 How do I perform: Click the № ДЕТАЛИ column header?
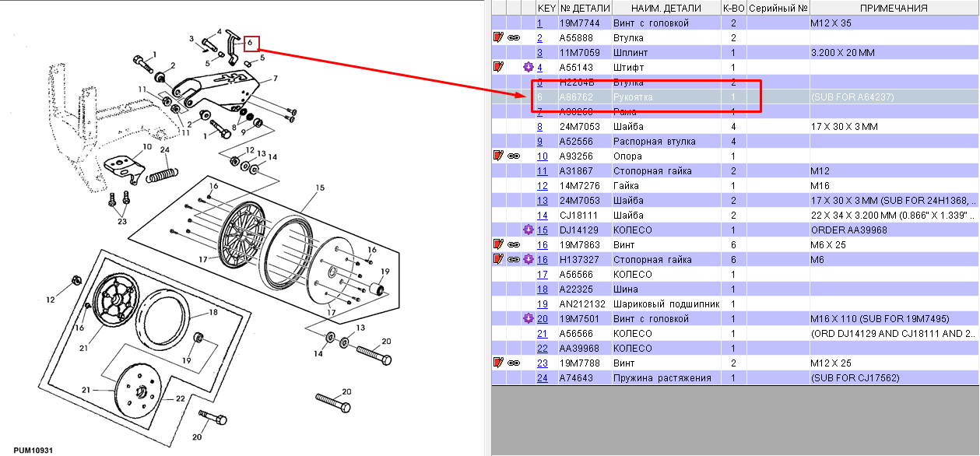click(584, 8)
